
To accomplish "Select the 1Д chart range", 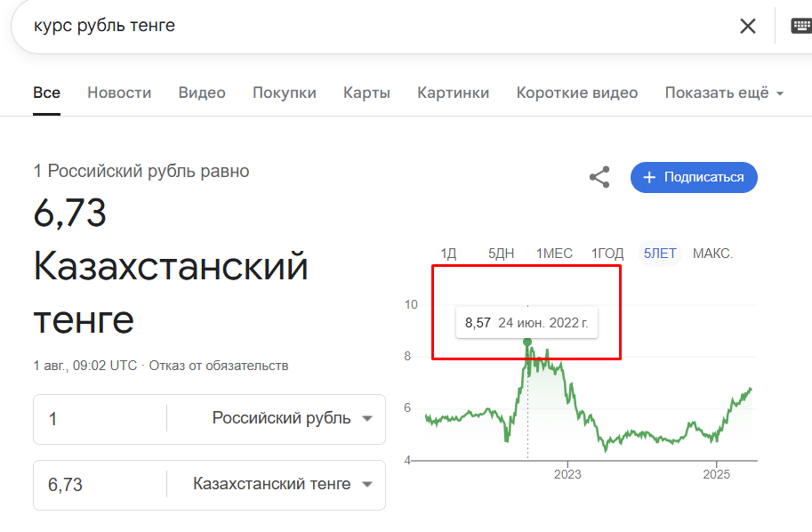I will point(448,254).
